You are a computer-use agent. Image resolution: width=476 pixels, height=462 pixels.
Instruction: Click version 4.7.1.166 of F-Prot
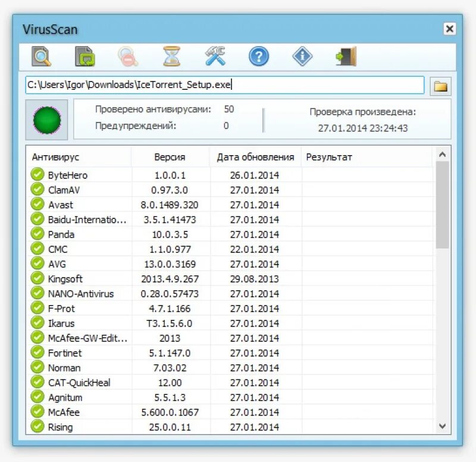[x=170, y=309]
